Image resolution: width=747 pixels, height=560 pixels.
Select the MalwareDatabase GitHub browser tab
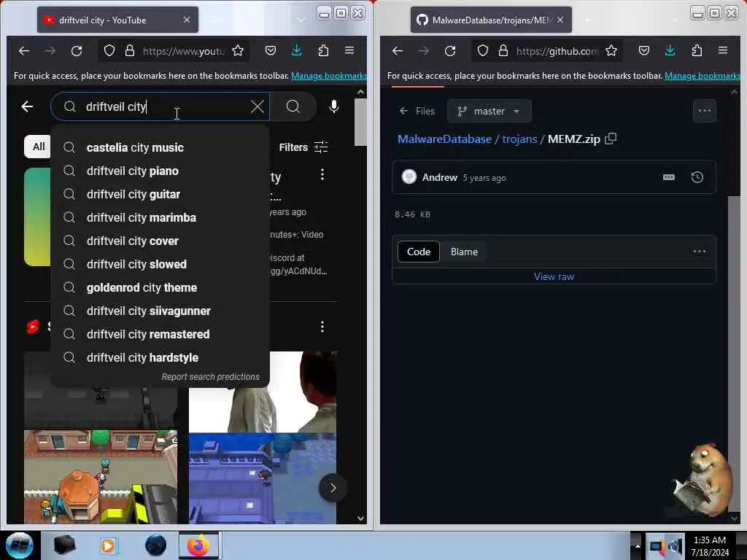pos(491,20)
